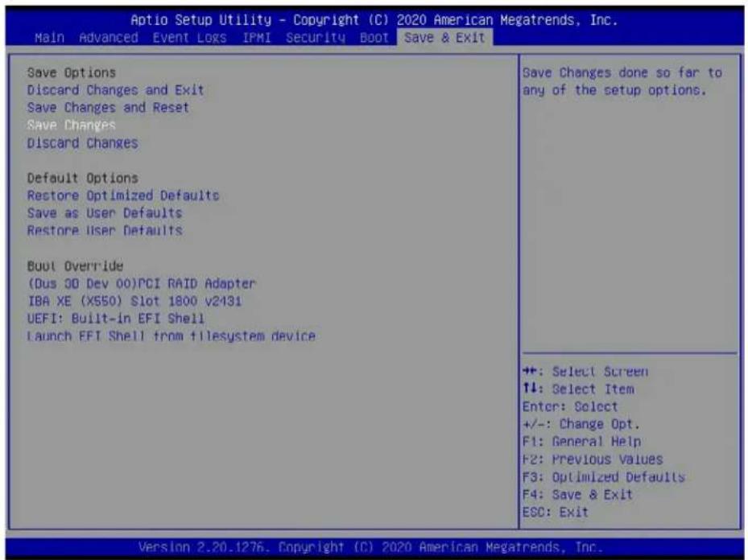Choose Restore Optimized Defaults
The height and width of the screenshot is (560, 748).
(123, 196)
